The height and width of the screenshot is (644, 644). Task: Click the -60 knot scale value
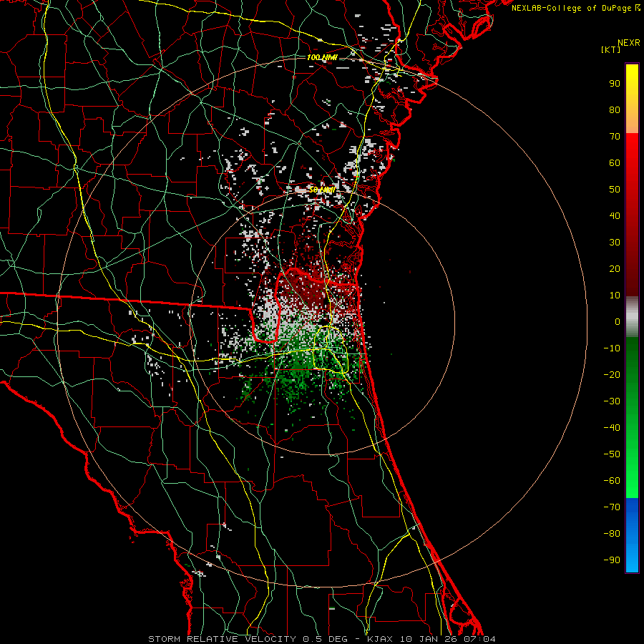click(612, 481)
